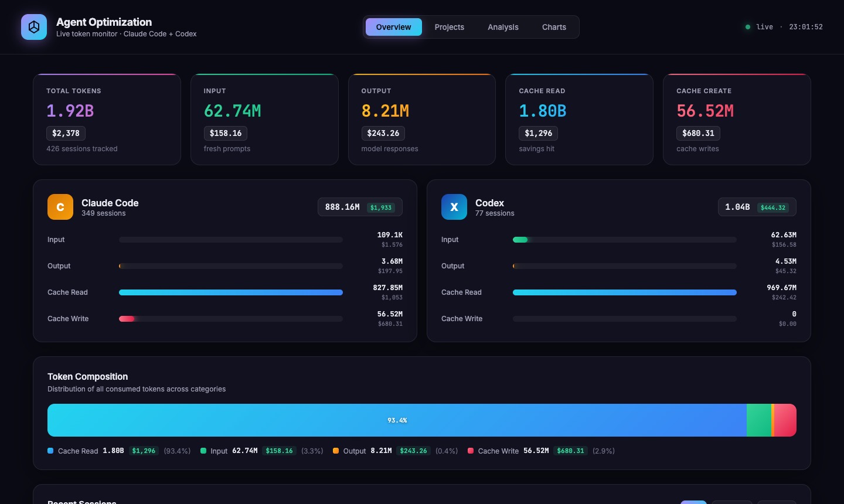844x504 pixels.
Task: Click Codex 62.63M input value
Action: coord(784,235)
